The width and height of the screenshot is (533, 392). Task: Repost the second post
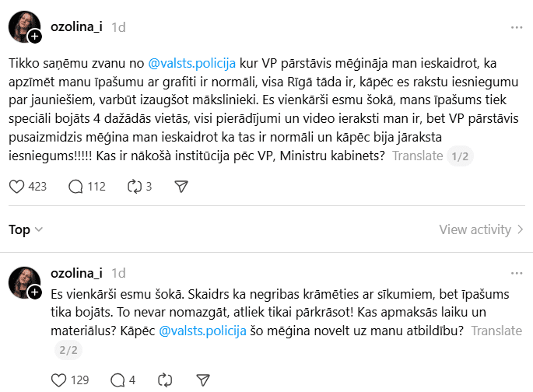pos(164,380)
